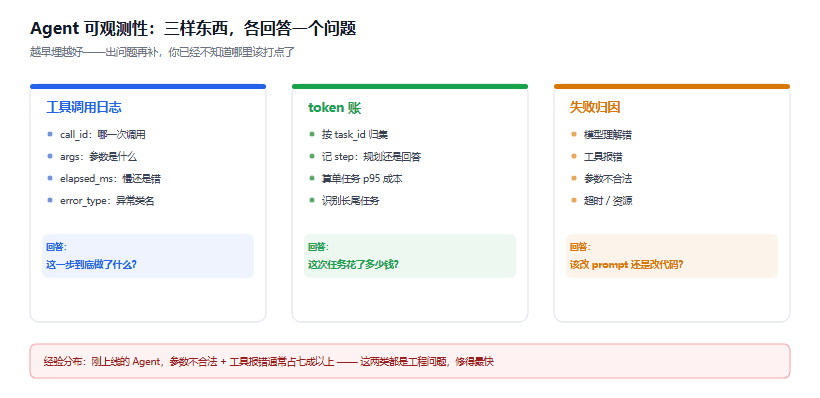Screen dimensions: 820x398
Task: Click the green text '这次任务花了多少钱?'
Action: pyautogui.click(x=354, y=265)
